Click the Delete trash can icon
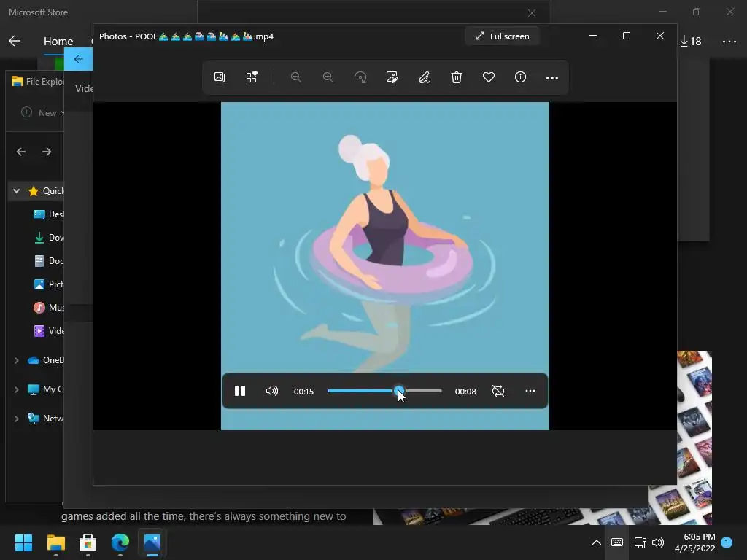This screenshot has height=560, width=747. 457,77
